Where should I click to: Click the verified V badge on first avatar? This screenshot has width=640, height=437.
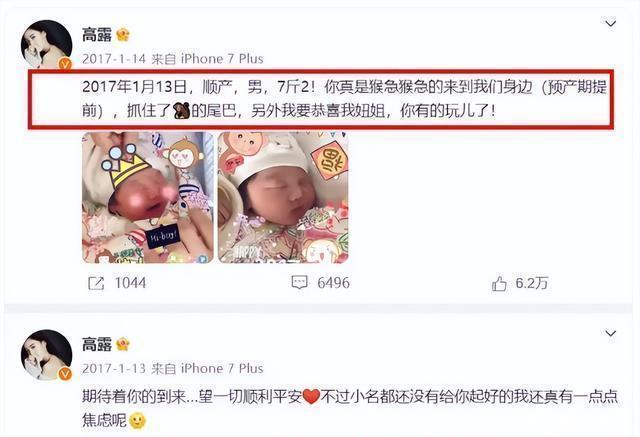pos(65,64)
